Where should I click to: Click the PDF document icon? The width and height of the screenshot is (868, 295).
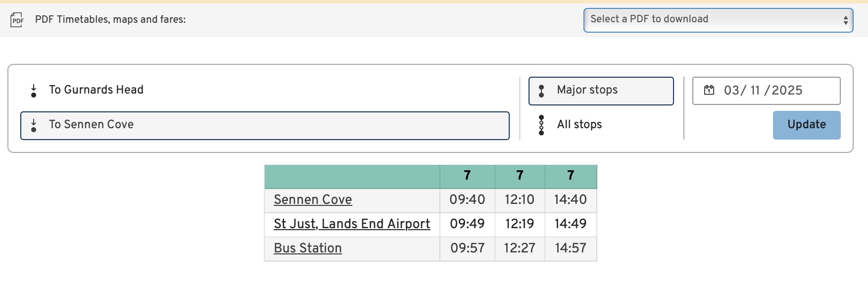[17, 20]
